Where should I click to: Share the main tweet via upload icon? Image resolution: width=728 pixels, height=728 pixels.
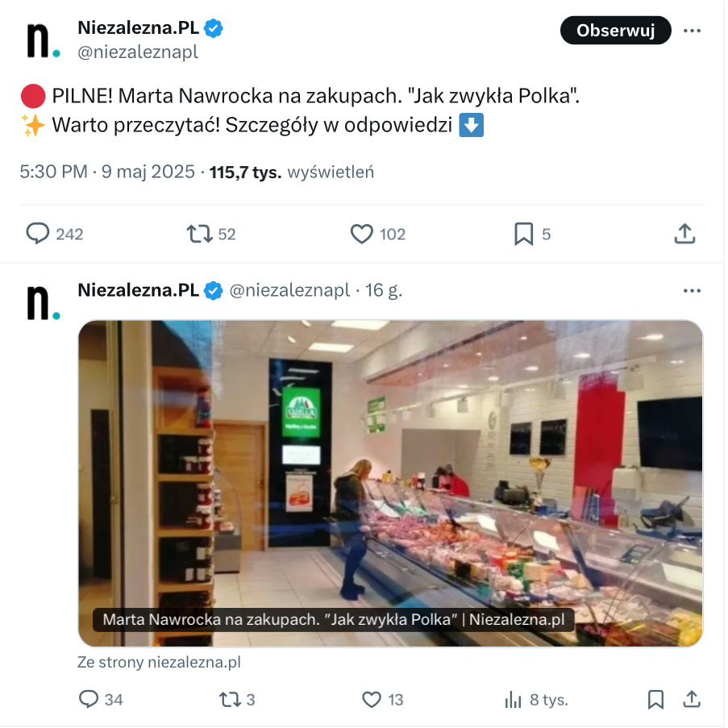pyautogui.click(x=684, y=234)
